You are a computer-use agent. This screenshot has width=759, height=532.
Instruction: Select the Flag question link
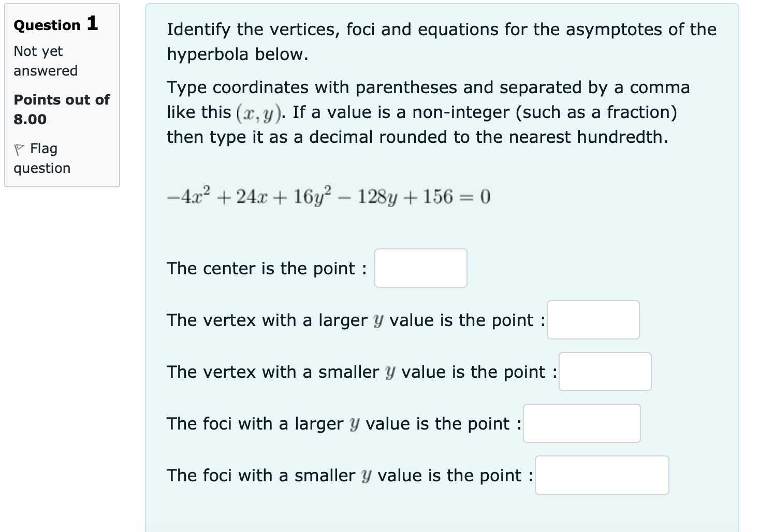point(43,149)
